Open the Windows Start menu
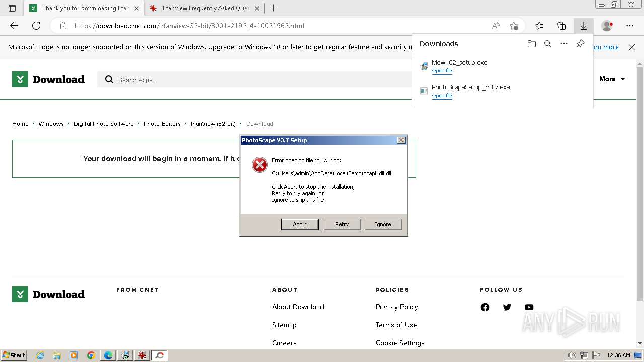 pos(14,355)
